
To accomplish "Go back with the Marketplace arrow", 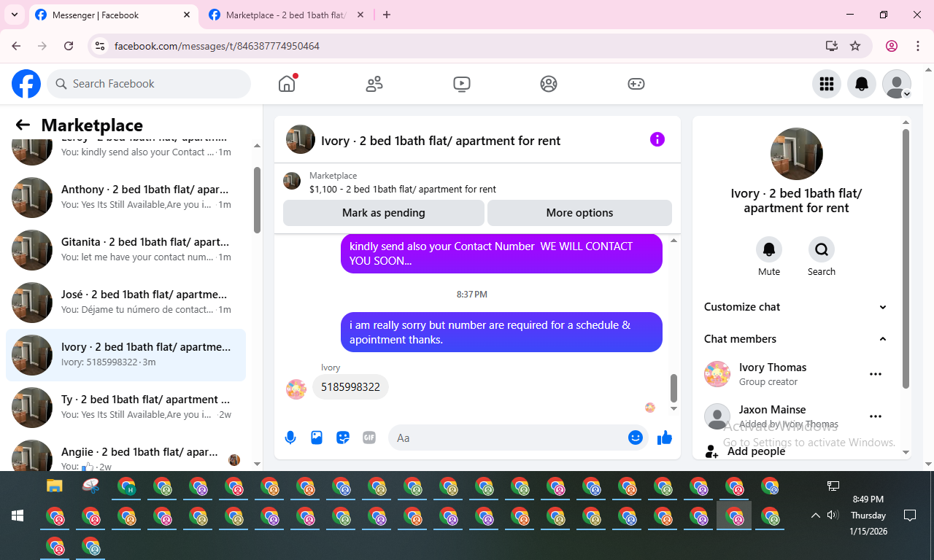I will [23, 125].
